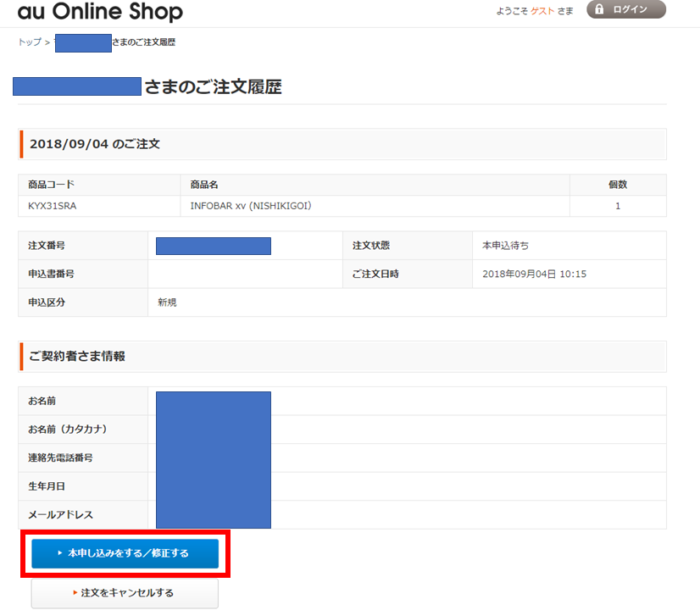The image size is (700, 610).
Task: Click the お名前（カタカナ） label
Action: (x=68, y=430)
